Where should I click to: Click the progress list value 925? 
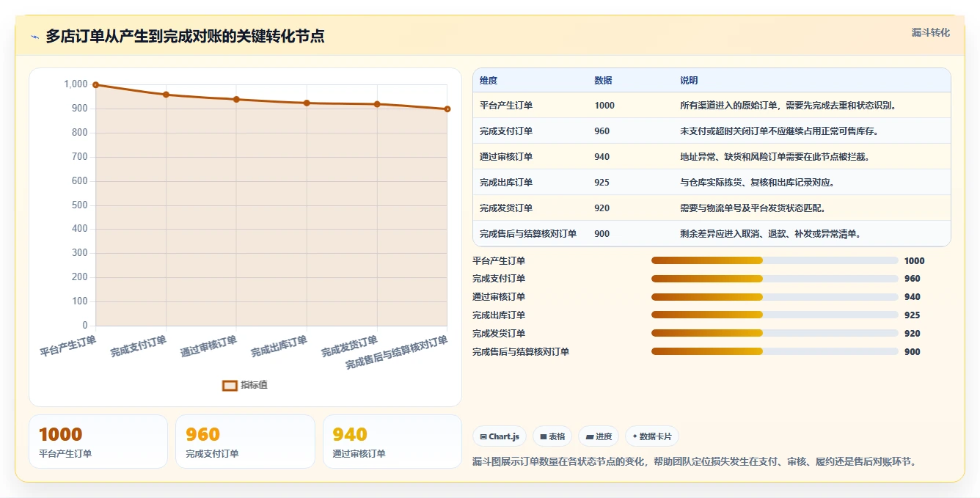[x=912, y=315]
